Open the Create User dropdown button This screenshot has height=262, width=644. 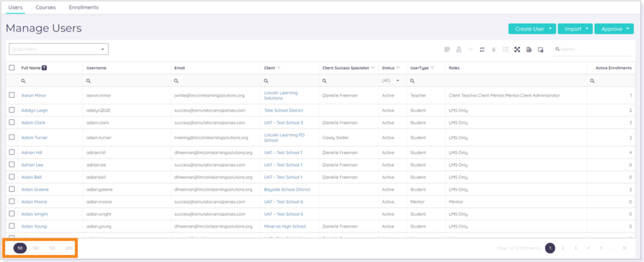click(x=532, y=29)
